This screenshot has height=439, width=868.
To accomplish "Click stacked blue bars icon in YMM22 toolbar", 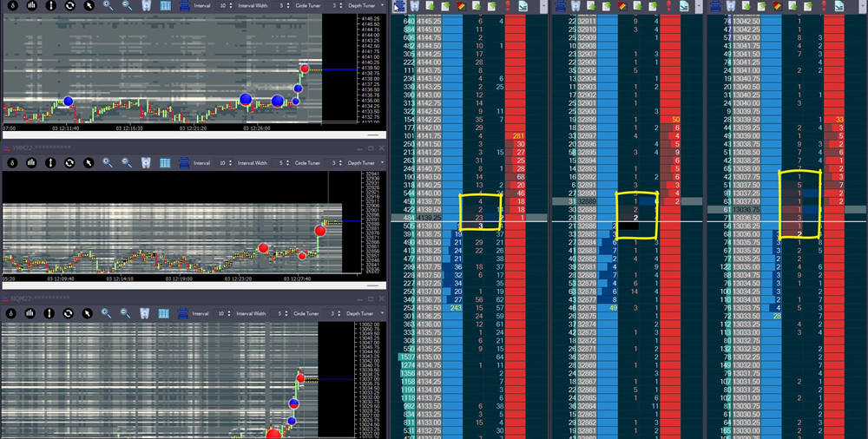I will coord(184,163).
